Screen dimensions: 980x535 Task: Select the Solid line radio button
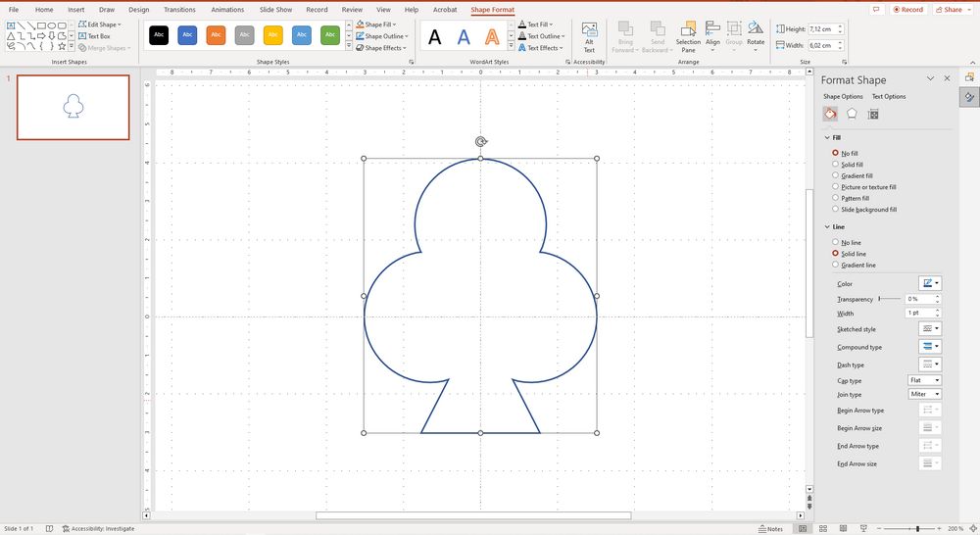pyautogui.click(x=835, y=254)
